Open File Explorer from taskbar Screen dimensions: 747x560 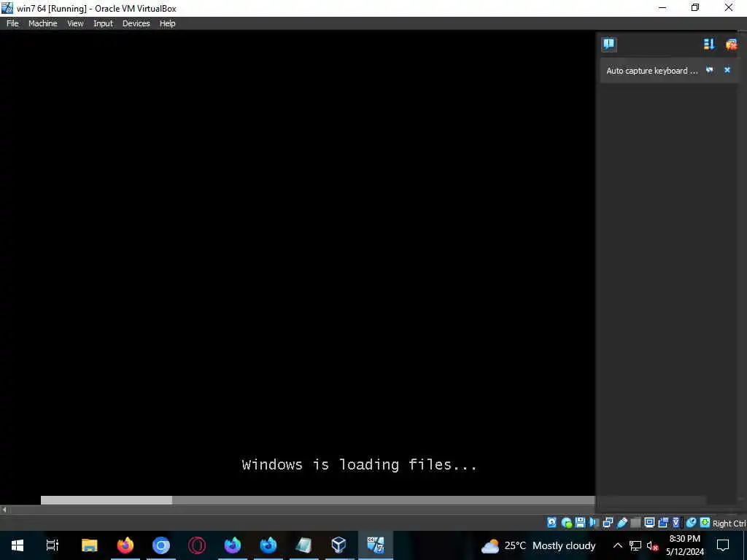[90, 545]
